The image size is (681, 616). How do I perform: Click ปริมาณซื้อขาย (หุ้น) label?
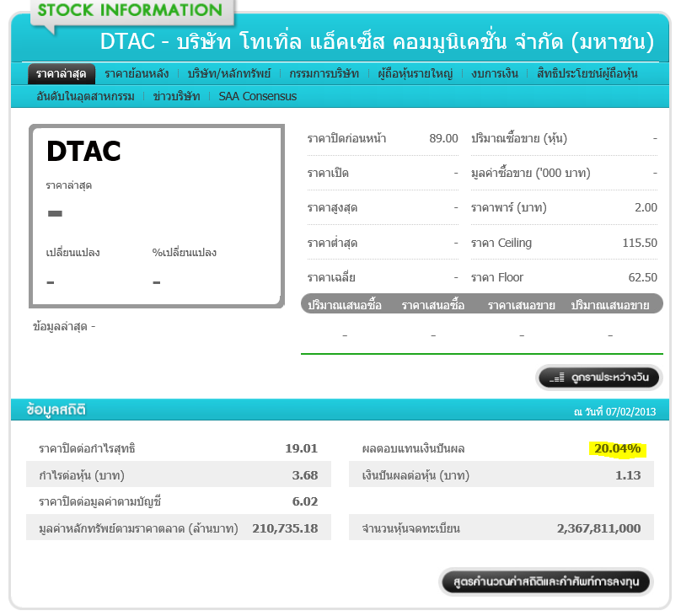(x=519, y=138)
